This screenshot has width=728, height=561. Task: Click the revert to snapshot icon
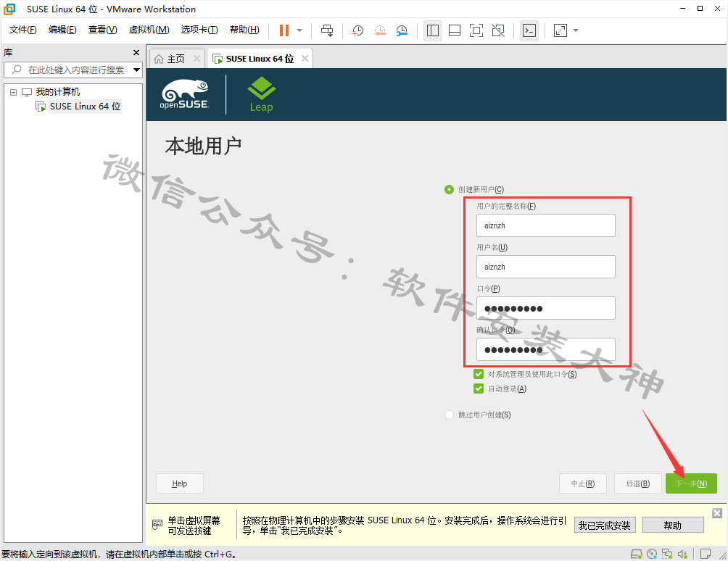click(380, 30)
